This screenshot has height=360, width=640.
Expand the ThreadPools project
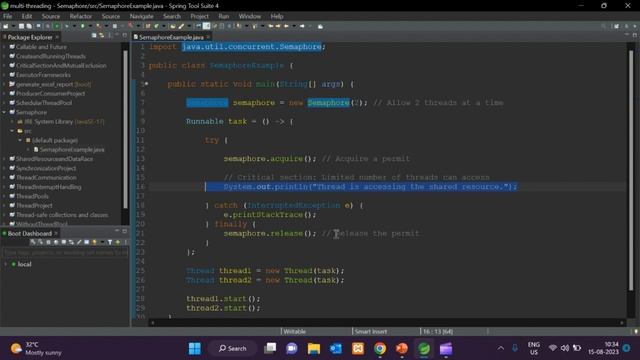coord(4,196)
